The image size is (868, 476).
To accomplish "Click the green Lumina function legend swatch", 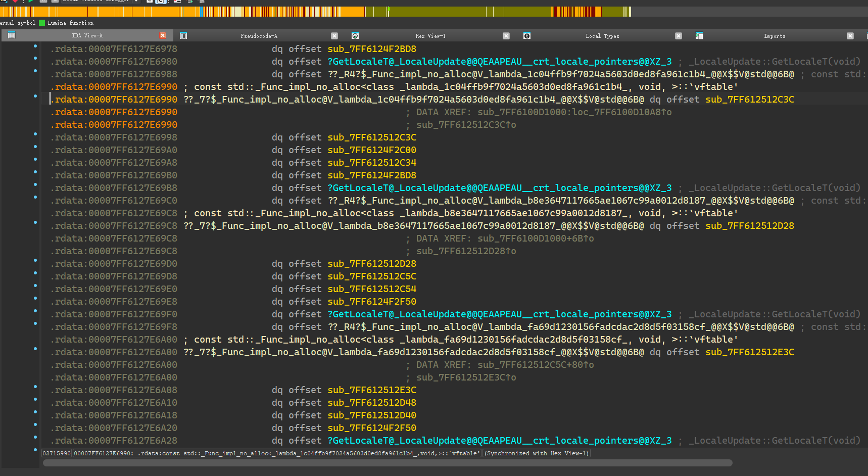I will tap(42, 23).
